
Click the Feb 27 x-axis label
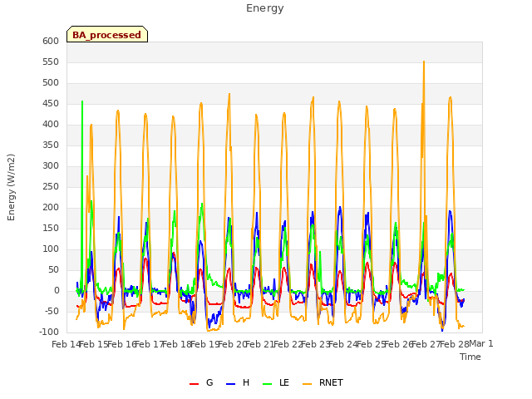(426, 344)
